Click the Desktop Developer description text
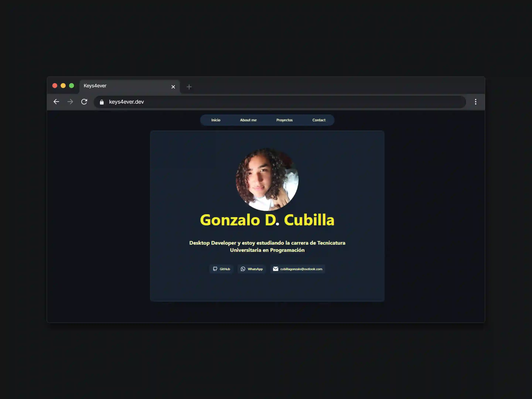This screenshot has width=532, height=399. [x=267, y=246]
